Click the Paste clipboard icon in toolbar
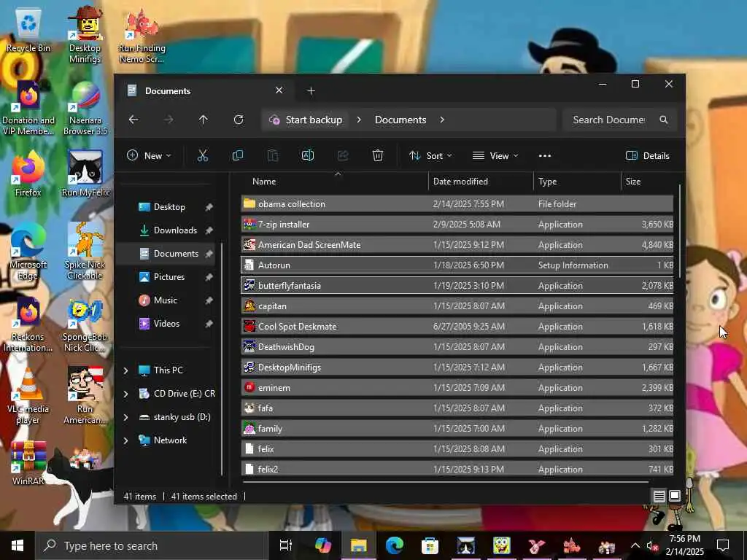Image resolution: width=747 pixels, height=560 pixels. [x=273, y=156]
